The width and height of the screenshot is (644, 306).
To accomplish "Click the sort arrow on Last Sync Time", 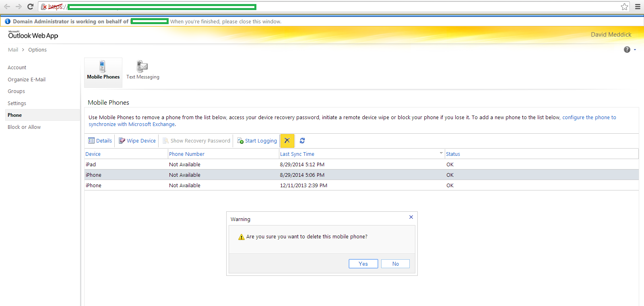I will coord(441,153).
